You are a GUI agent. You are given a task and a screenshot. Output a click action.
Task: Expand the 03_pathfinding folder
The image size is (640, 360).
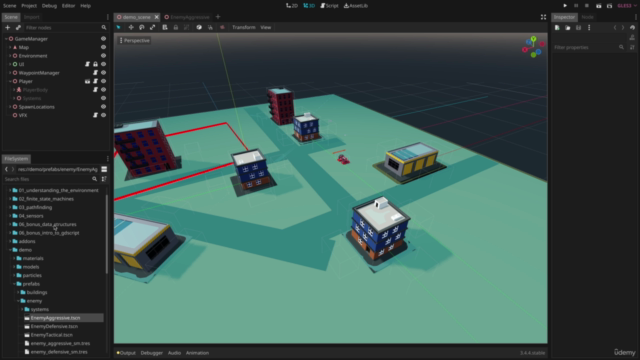[x=10, y=207]
